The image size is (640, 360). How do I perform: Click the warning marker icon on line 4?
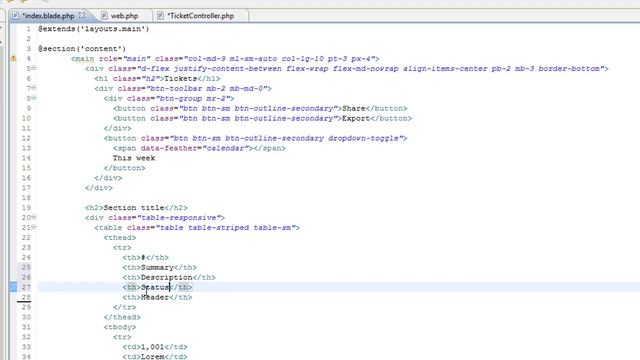pos(13,59)
